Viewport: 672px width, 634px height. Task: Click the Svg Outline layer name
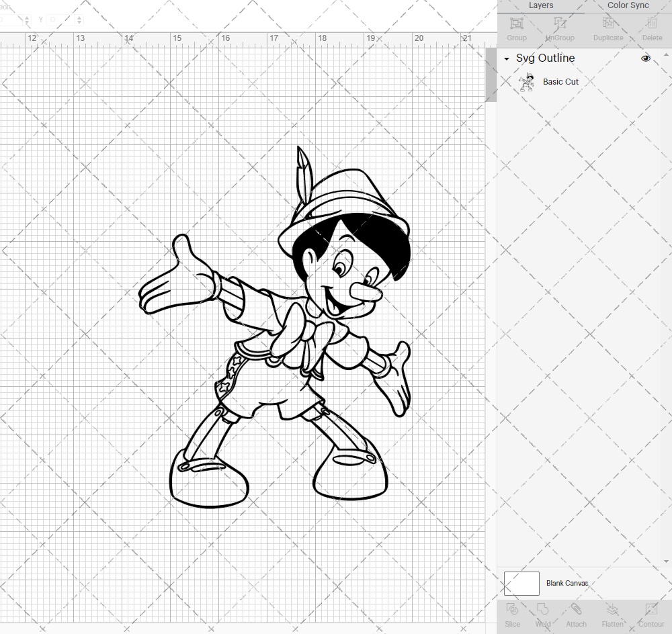(x=545, y=58)
